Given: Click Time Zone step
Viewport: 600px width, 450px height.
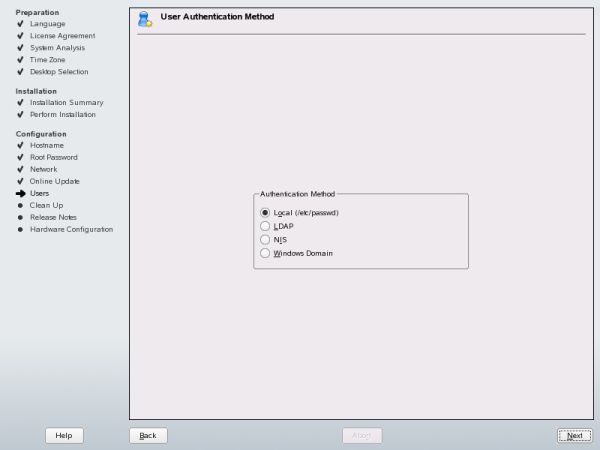Looking at the screenshot, I should 47,60.
